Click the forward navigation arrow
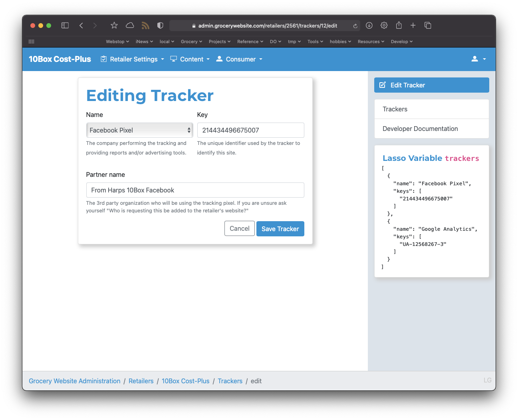Viewport: 518px width, 420px height. pyautogui.click(x=95, y=26)
